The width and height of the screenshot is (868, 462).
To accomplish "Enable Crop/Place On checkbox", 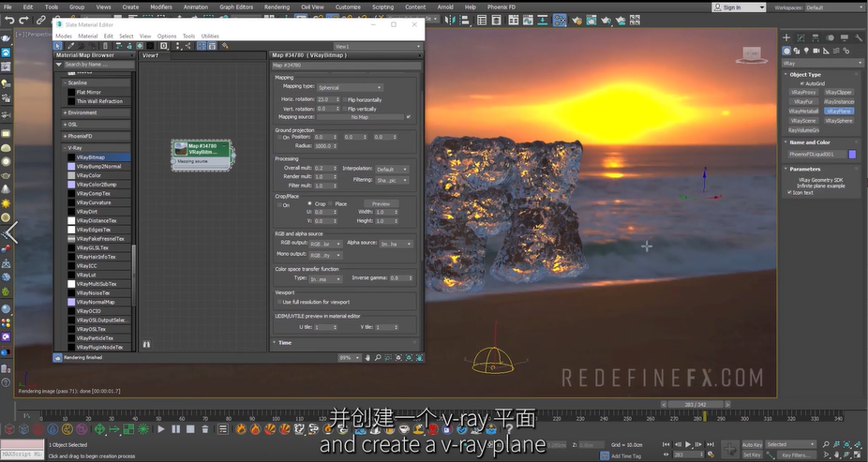I will pyautogui.click(x=279, y=204).
